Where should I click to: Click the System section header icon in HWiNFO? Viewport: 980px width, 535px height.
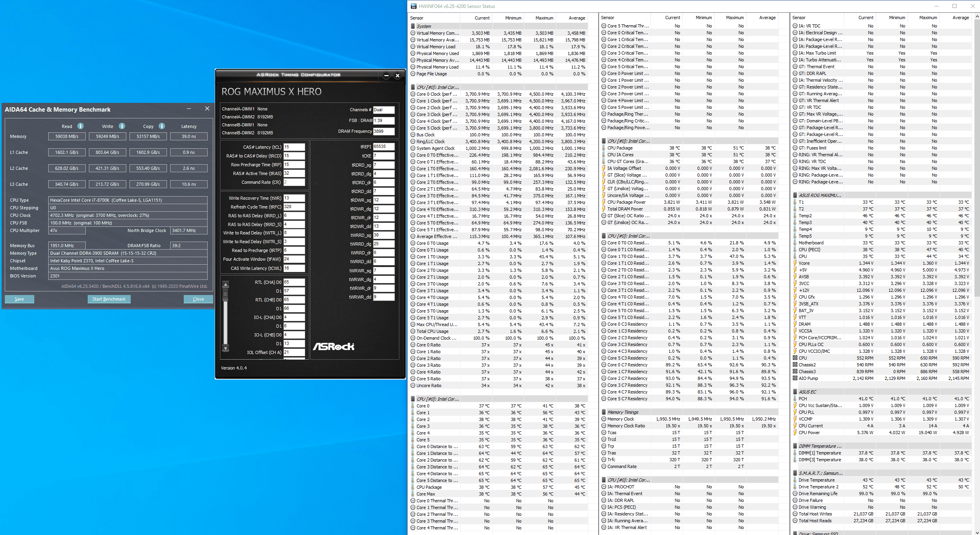coord(413,26)
